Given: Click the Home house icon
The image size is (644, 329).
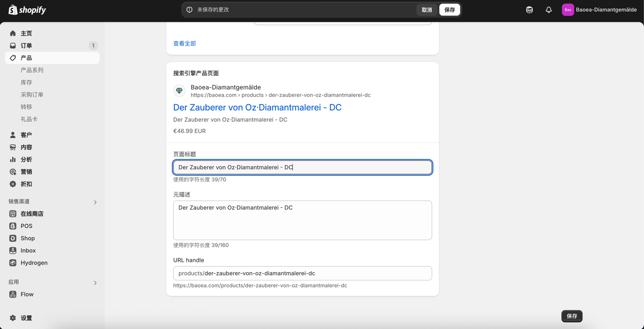Looking at the screenshot, I should point(13,33).
